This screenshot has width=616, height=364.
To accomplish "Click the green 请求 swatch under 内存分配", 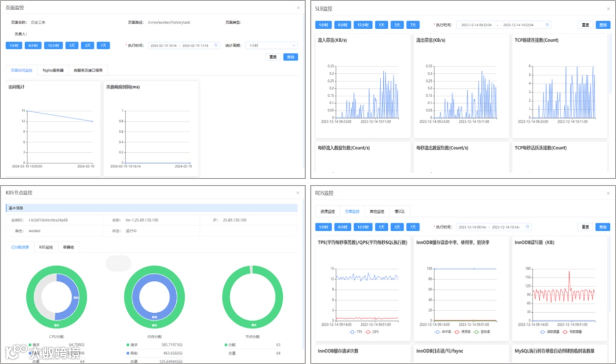I will coord(128,345).
